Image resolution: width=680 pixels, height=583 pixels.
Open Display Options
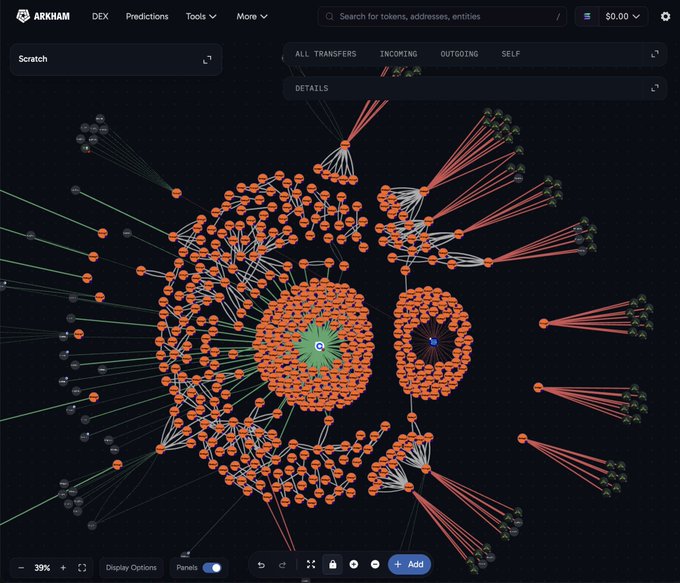[x=131, y=568]
